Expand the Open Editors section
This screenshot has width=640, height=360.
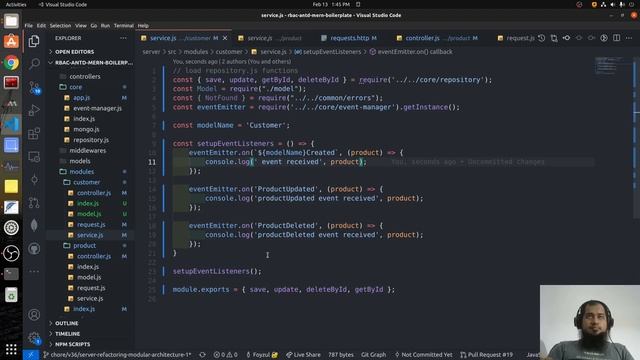tap(74, 52)
